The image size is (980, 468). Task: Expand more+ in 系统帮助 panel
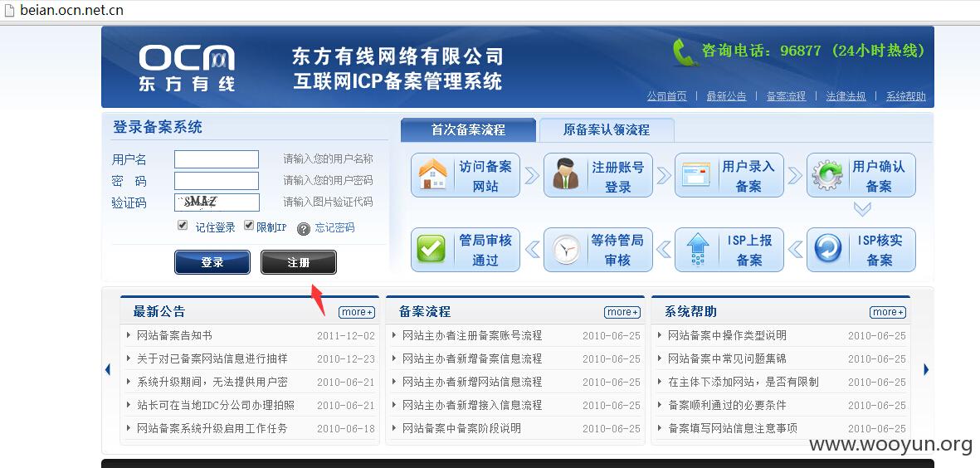pos(888,312)
